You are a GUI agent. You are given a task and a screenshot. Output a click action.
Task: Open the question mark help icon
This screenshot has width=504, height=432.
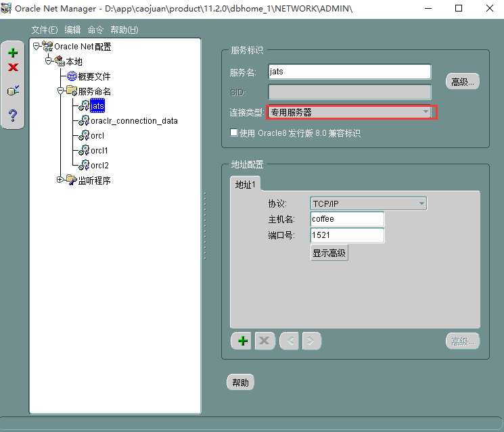click(13, 115)
